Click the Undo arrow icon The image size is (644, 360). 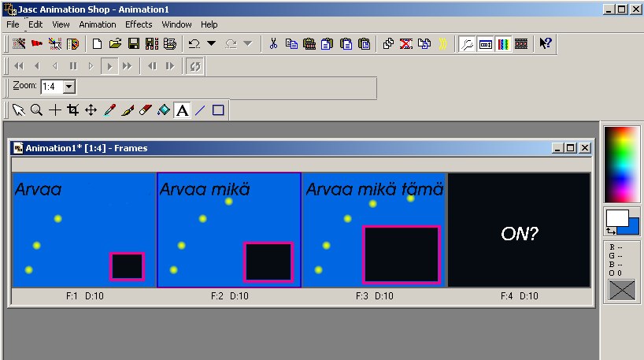point(194,43)
